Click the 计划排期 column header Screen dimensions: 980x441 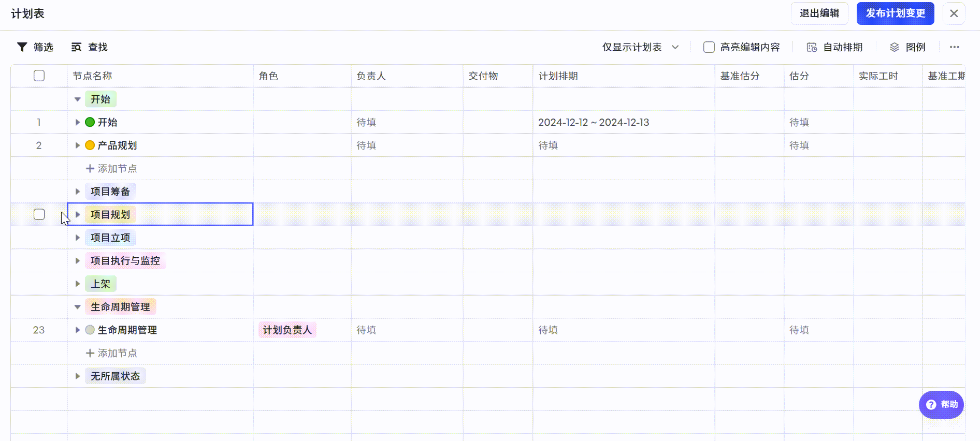tap(558, 76)
